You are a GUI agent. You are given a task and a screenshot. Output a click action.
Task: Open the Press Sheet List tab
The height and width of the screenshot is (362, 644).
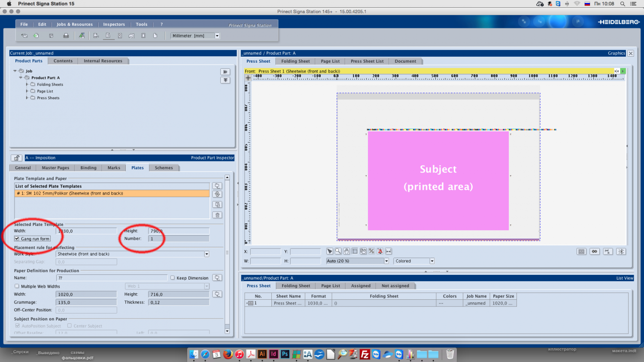click(367, 61)
